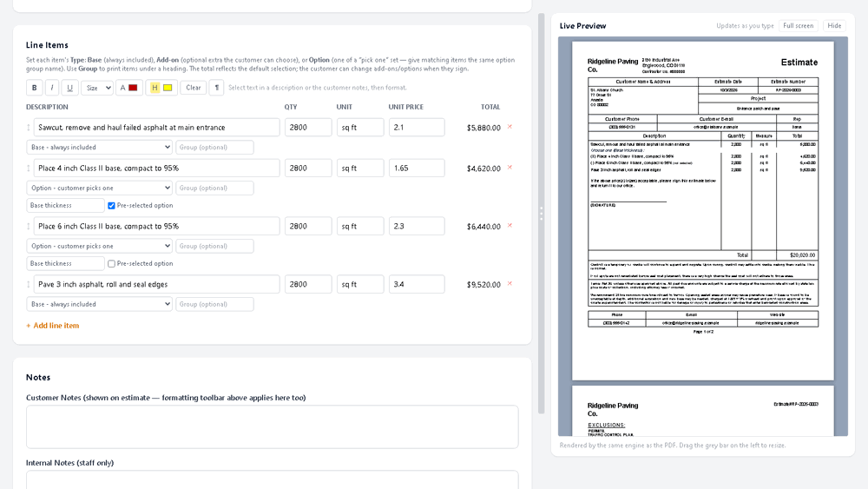The width and height of the screenshot is (868, 489).
Task: Pick red text color swatch
Action: 133,88
